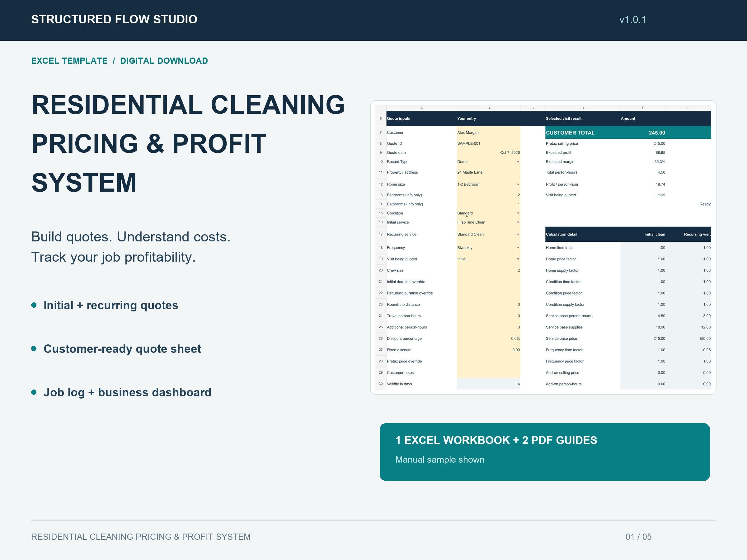Image resolution: width=747 pixels, height=560 pixels.
Task: Click the 1 Excel Workbook + 2 PDF Guides banner
Action: coord(544,452)
